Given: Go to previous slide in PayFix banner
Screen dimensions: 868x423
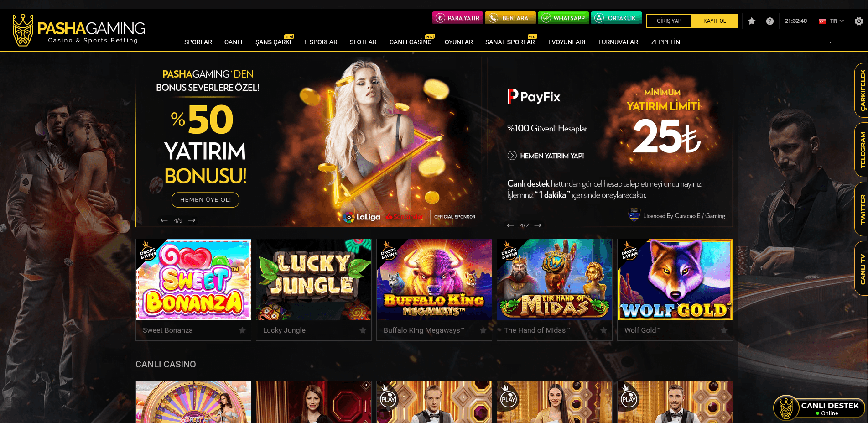Looking at the screenshot, I should [x=510, y=225].
